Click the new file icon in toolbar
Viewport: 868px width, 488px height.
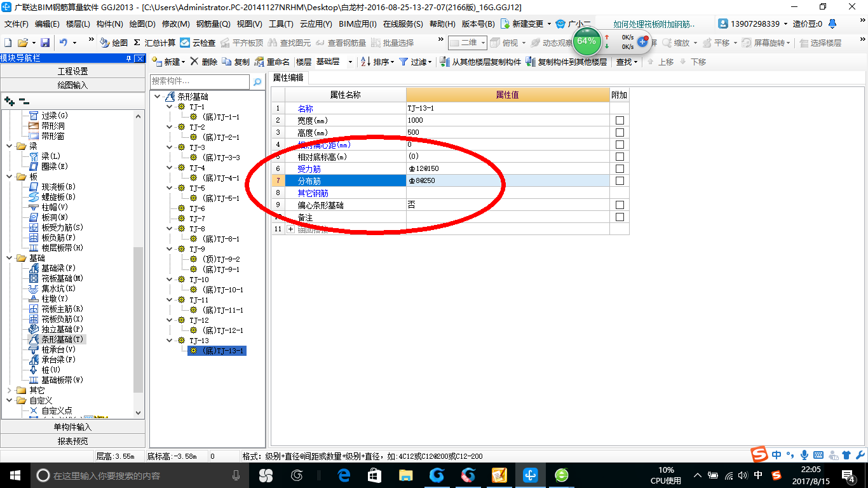[x=8, y=43]
